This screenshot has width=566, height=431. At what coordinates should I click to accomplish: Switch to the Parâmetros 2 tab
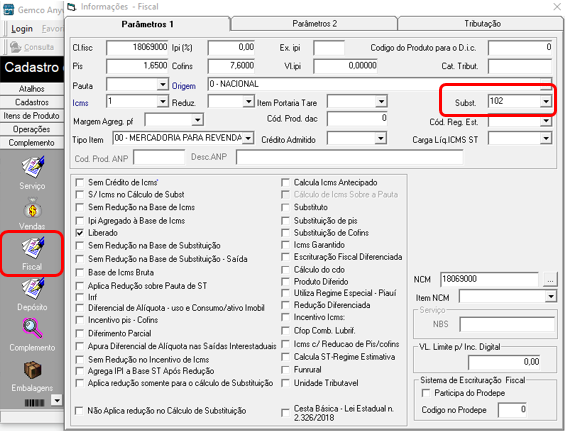click(314, 24)
